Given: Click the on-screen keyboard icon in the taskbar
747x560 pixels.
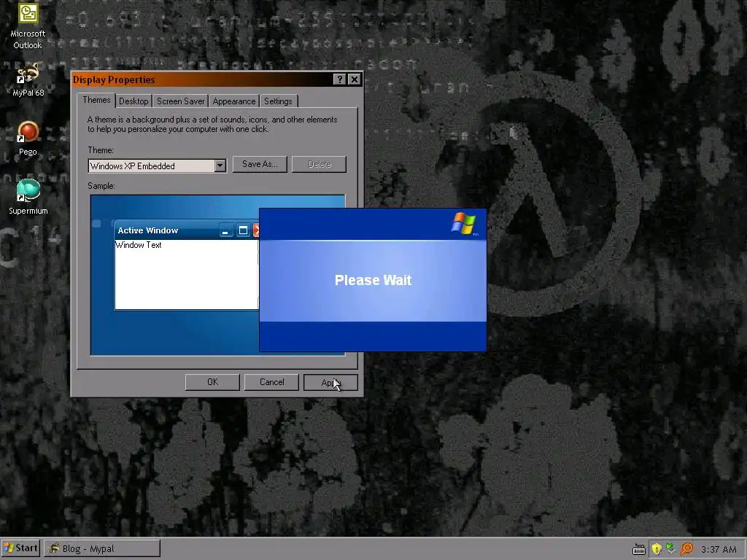Looking at the screenshot, I should click(639, 549).
